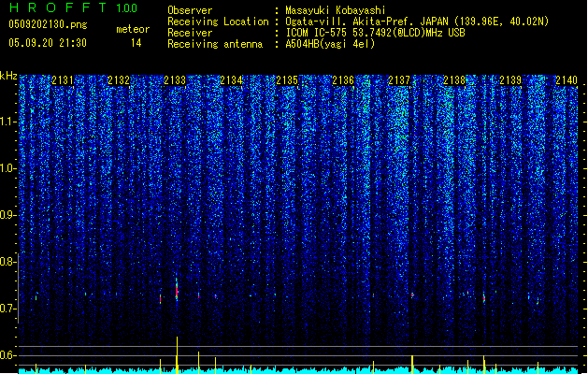Click the 2139 time marker
The height and width of the screenshot is (374, 588).
510,80
